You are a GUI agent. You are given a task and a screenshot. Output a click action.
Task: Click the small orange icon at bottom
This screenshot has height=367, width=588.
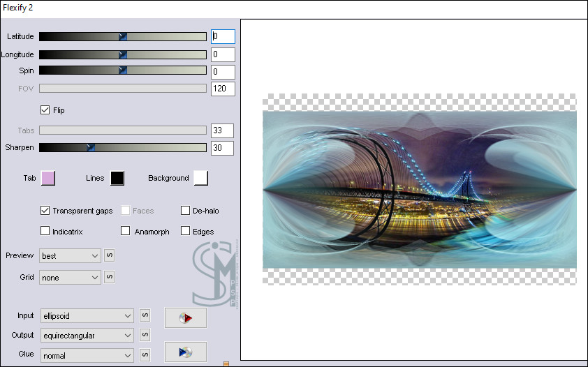pos(226,364)
